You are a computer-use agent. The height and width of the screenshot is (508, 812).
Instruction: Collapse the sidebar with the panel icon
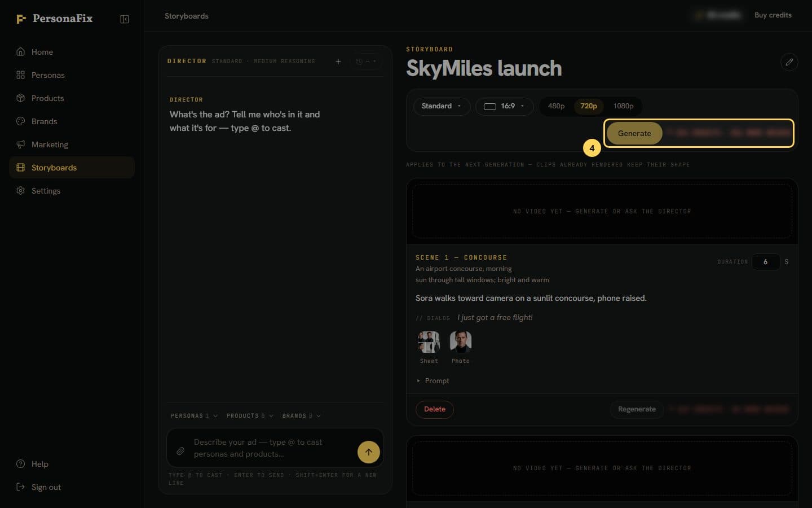tap(125, 19)
